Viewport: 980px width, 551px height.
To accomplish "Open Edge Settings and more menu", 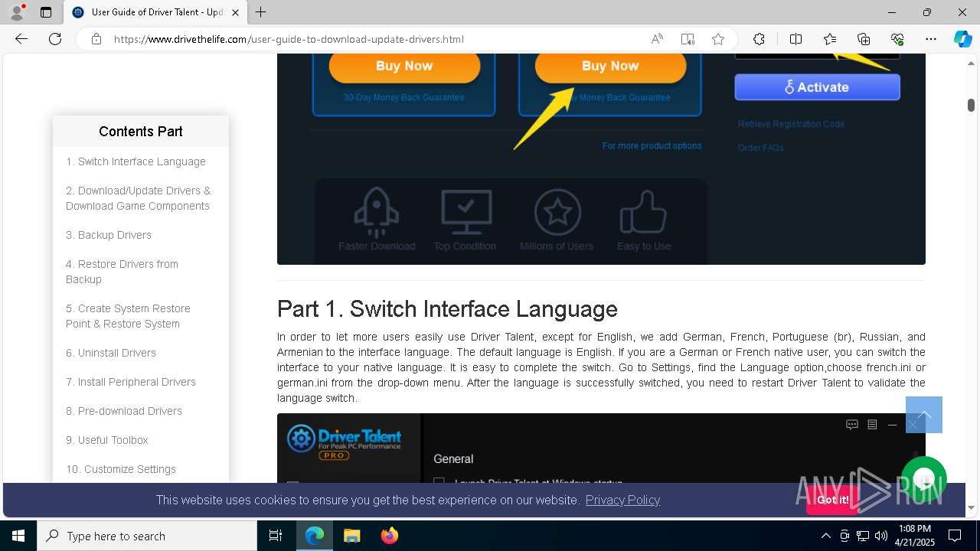I will coord(931,39).
